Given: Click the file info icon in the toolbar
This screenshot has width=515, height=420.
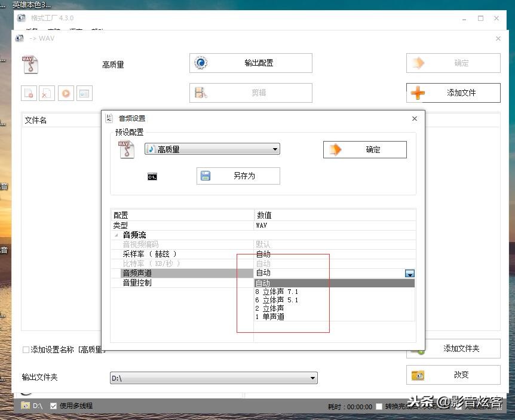Looking at the screenshot, I should point(84,93).
